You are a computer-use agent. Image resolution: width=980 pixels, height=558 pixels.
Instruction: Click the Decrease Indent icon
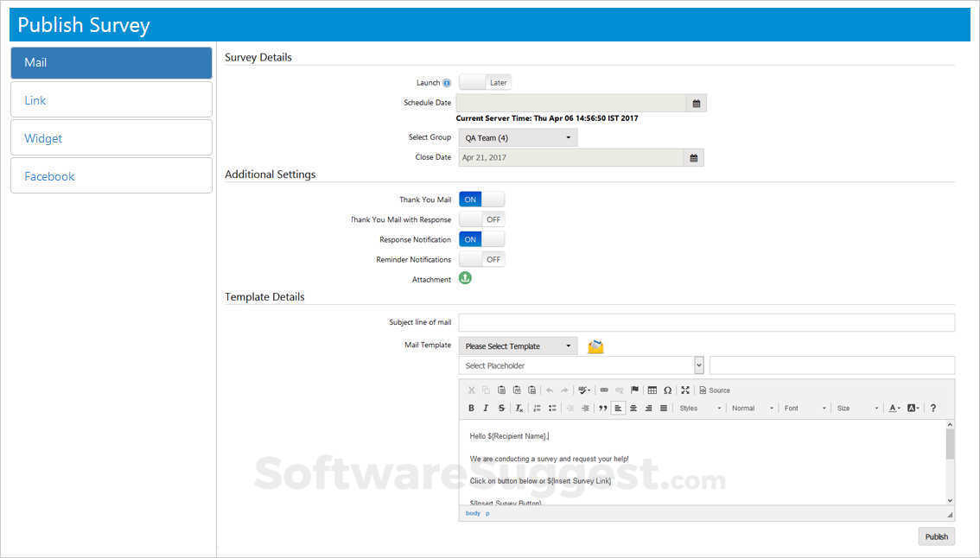570,408
